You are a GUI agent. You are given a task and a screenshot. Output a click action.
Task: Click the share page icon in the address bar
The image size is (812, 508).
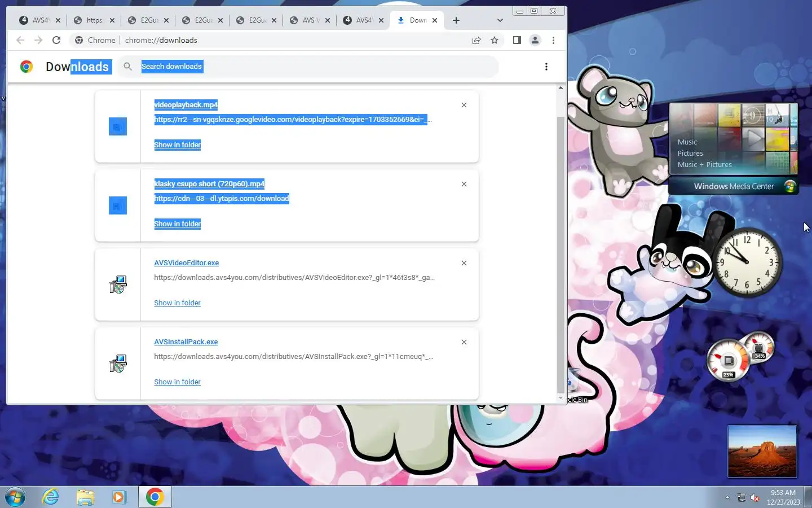pos(476,40)
